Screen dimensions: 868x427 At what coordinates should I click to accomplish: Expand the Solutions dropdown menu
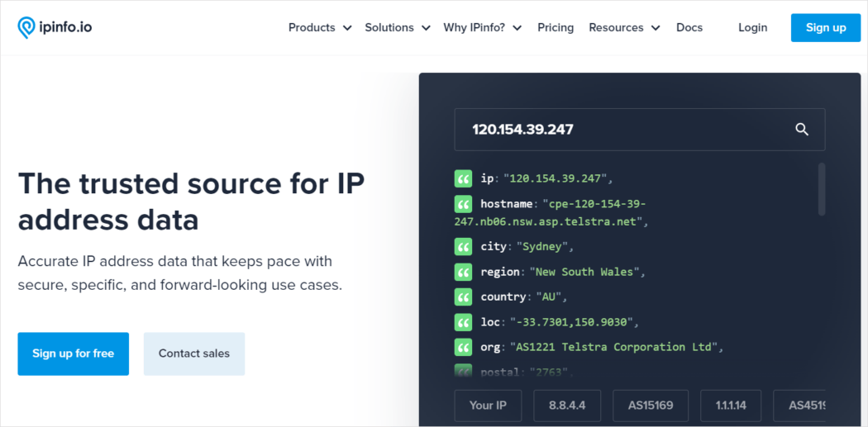(x=398, y=27)
